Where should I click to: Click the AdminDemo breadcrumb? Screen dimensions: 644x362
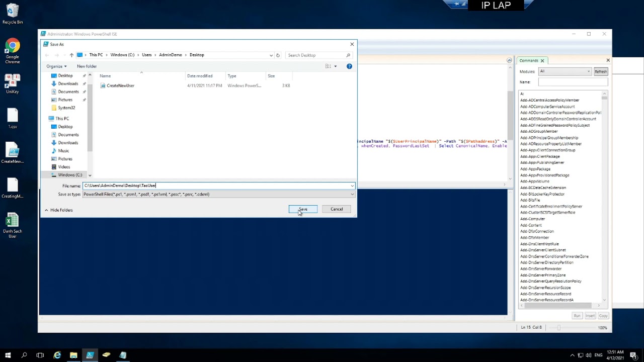(x=171, y=55)
